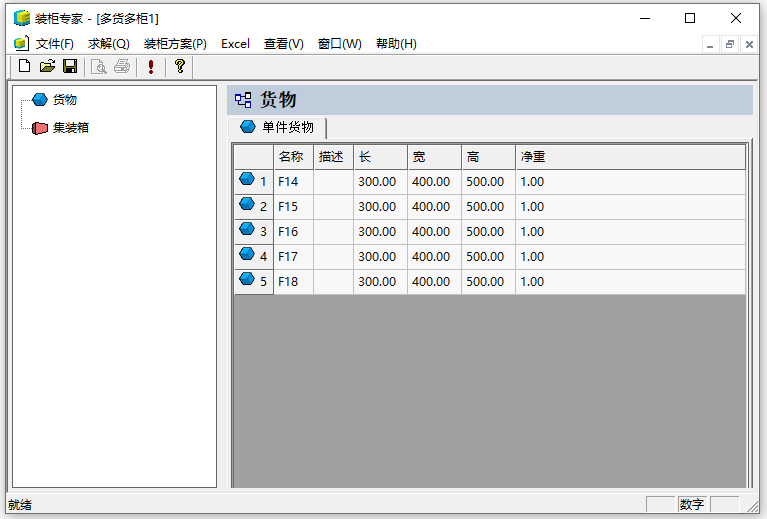This screenshot has height=519, width=767.
Task: Open the 装柜方案(P) menu
Action: click(x=175, y=44)
